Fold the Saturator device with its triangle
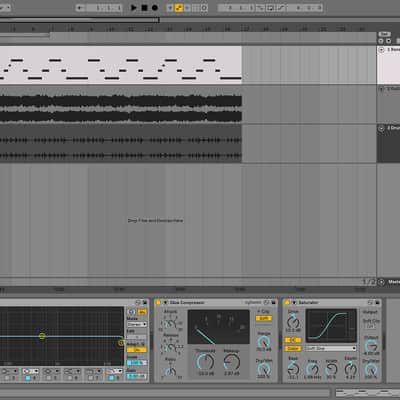This screenshot has height=400, width=400. point(294,302)
